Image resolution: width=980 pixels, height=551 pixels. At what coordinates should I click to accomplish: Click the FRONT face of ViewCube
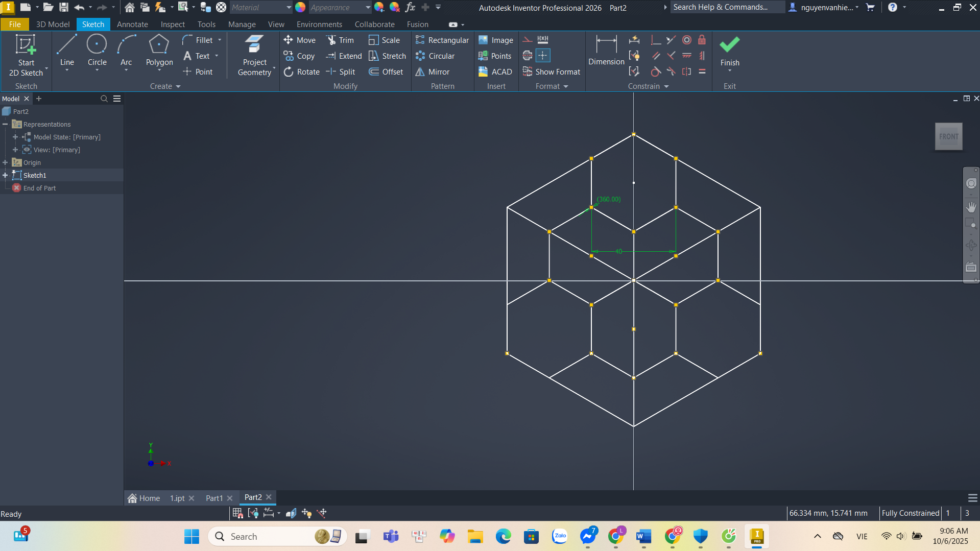948,136
